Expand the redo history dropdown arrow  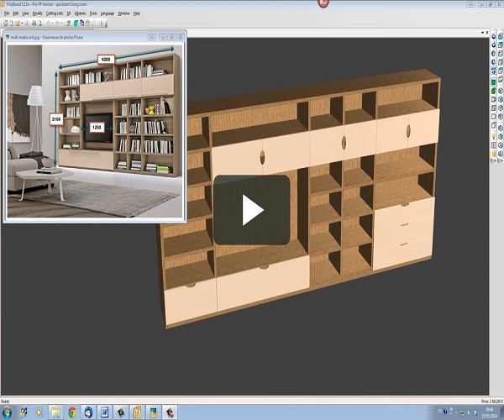[x=61, y=24]
